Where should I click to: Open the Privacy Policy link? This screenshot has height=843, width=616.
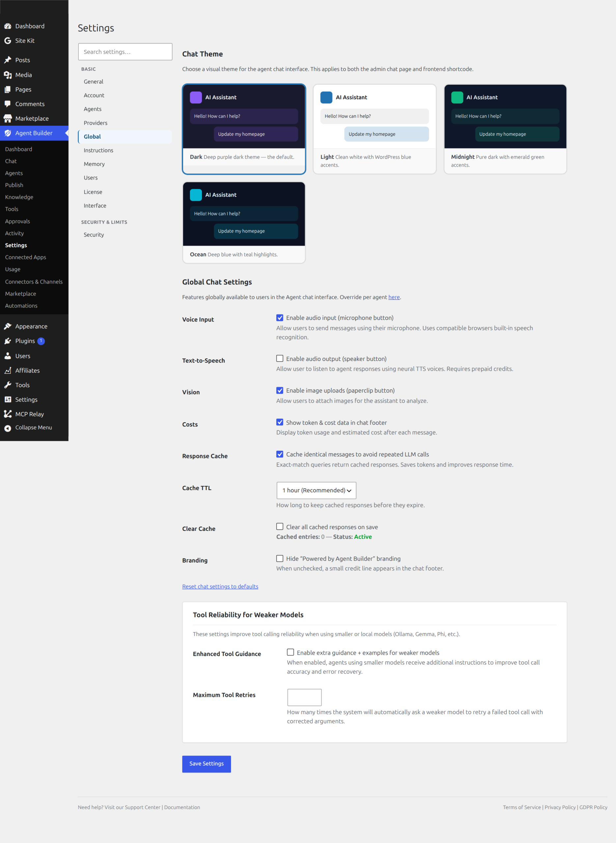[560, 807]
